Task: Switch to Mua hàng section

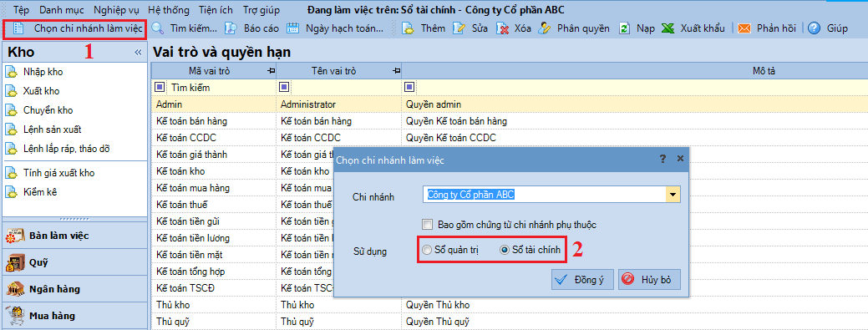Action: (74, 316)
